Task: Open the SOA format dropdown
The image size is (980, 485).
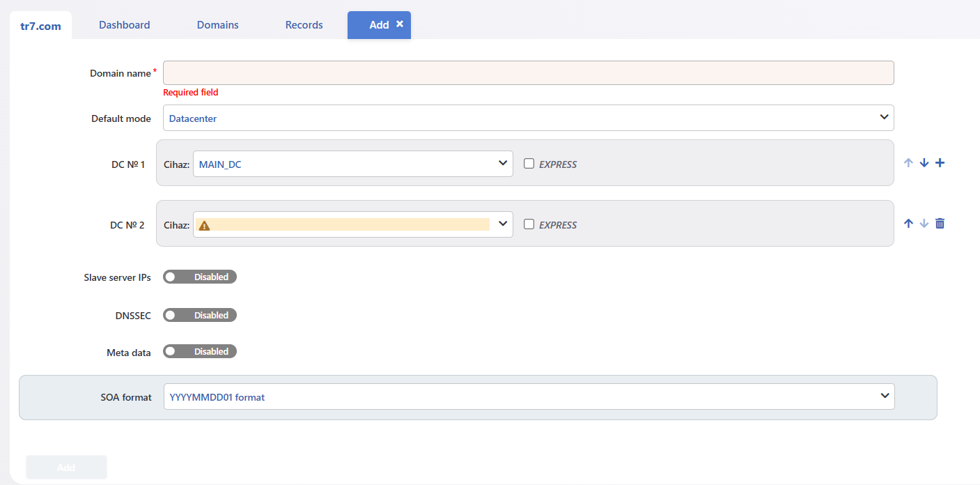Action: tap(529, 397)
